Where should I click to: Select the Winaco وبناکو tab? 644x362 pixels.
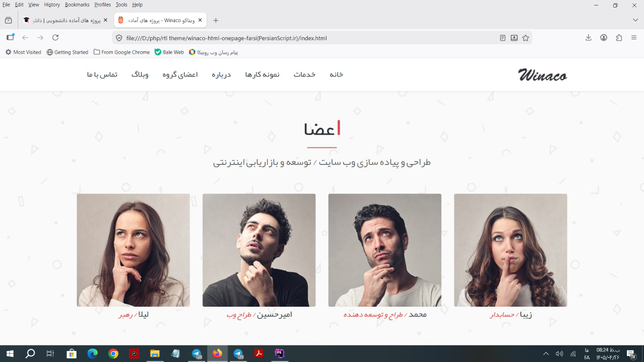[160, 20]
